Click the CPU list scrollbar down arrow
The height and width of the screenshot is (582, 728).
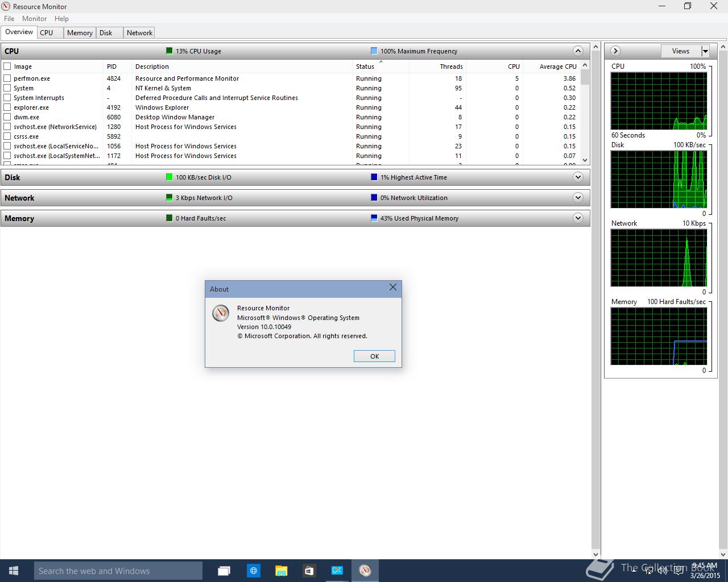pos(585,160)
